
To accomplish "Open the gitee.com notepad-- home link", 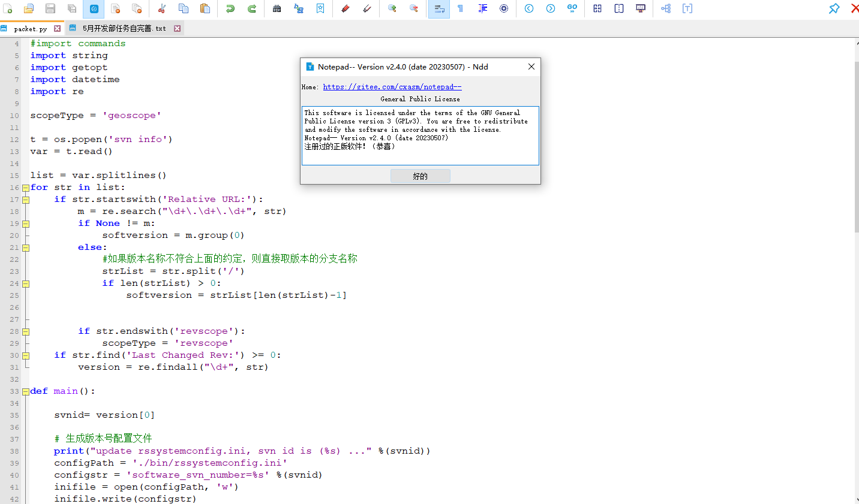I will point(392,87).
